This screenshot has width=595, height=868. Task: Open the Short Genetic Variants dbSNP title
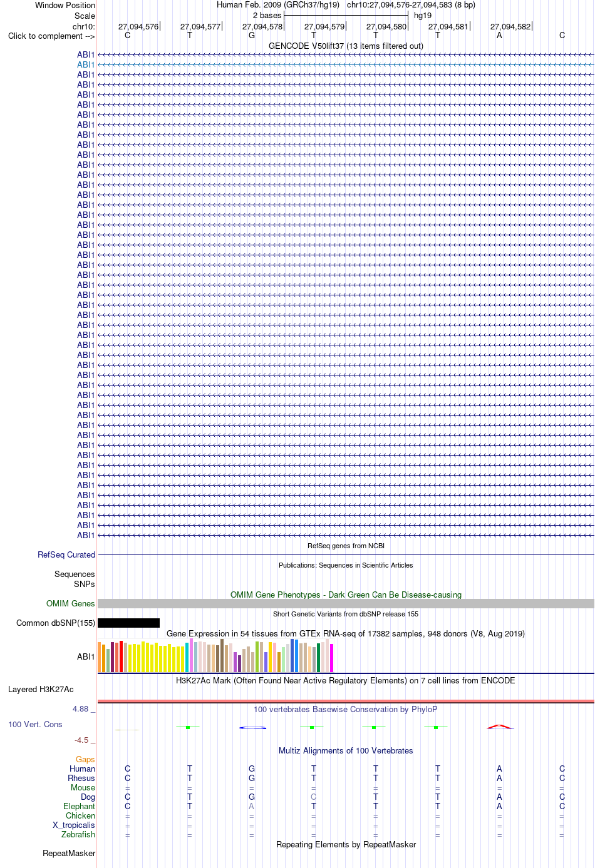click(346, 614)
